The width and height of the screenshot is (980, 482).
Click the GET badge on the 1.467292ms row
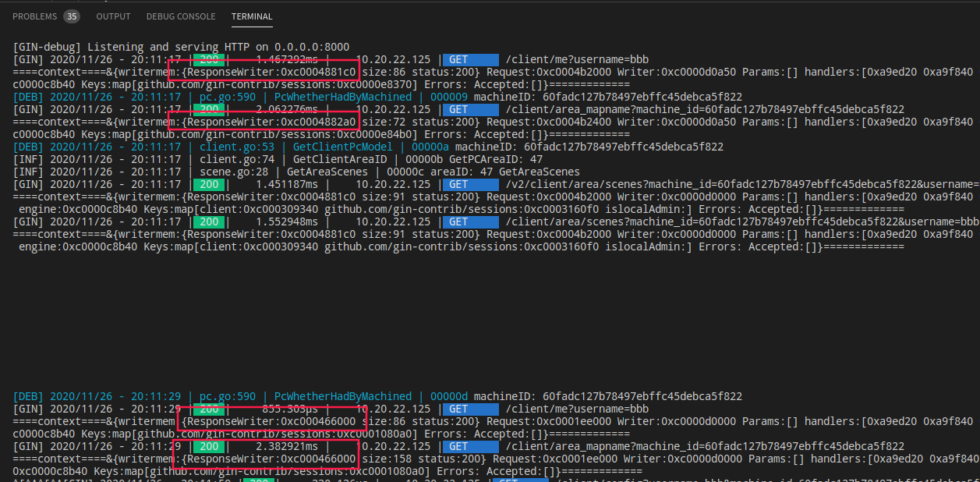[x=471, y=59]
